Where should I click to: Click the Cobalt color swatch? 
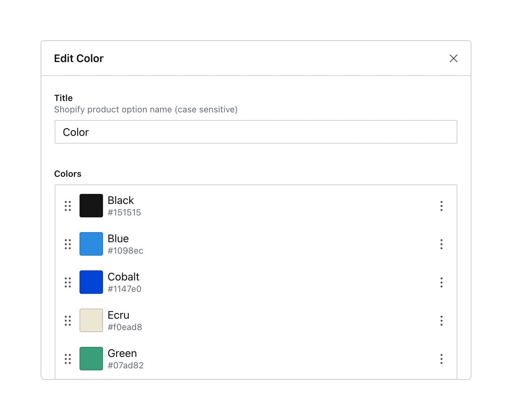point(91,282)
